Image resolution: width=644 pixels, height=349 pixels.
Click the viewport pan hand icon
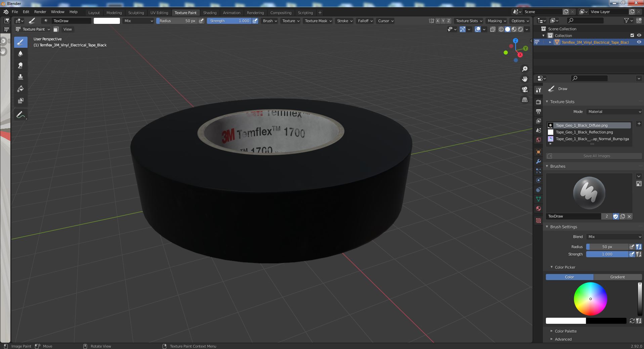pyautogui.click(x=524, y=79)
